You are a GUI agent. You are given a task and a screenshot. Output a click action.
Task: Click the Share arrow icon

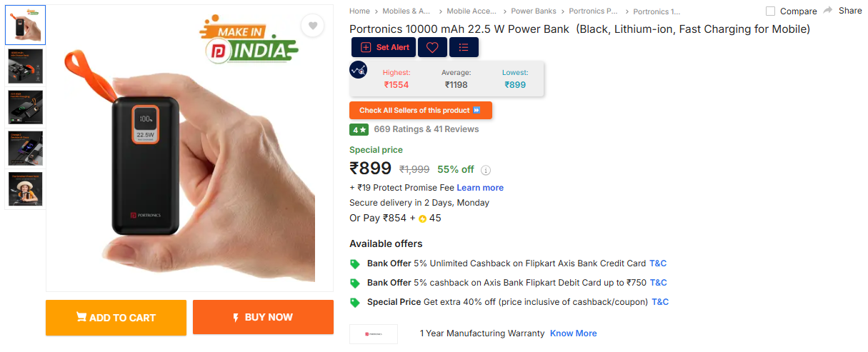click(828, 10)
